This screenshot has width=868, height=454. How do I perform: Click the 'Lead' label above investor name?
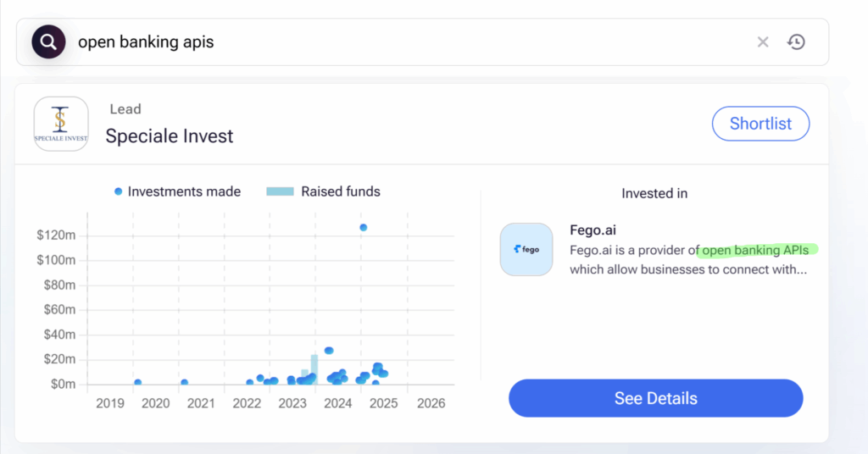(x=125, y=109)
